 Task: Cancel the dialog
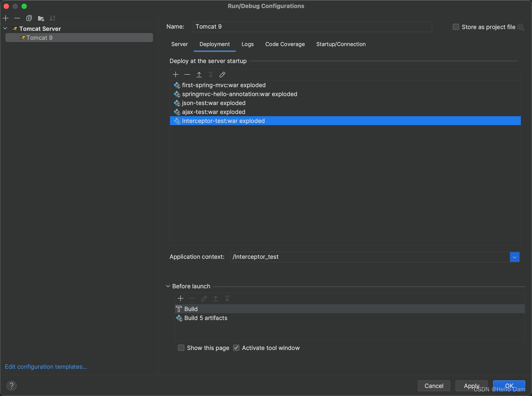point(434,386)
